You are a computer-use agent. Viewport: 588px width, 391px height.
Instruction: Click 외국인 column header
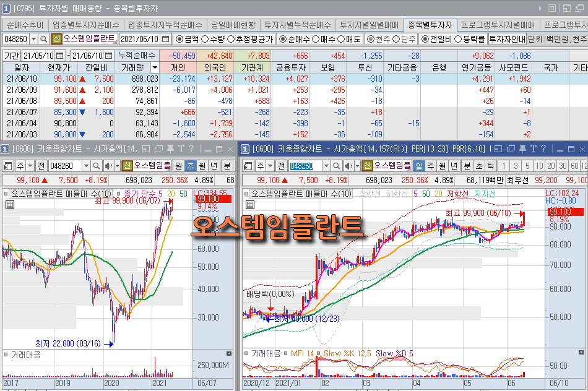(215, 67)
